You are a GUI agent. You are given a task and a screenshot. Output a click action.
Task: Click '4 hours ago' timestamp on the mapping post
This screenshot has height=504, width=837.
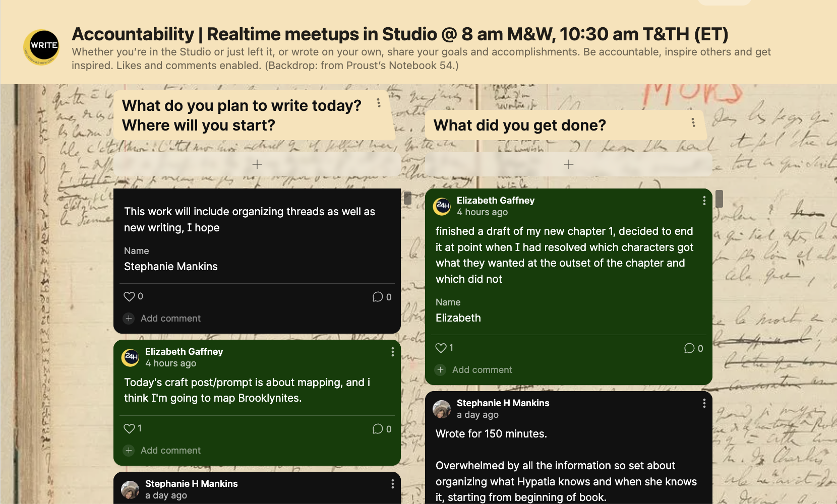click(170, 363)
